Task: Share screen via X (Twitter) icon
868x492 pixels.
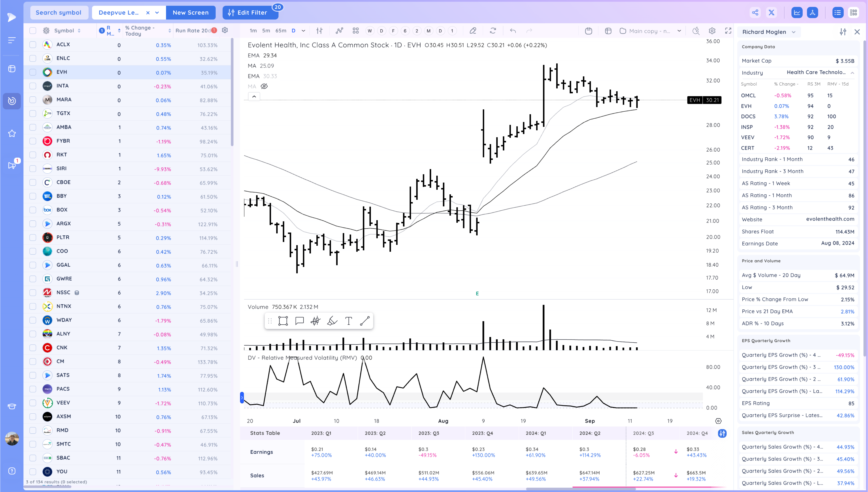Action: tap(771, 13)
